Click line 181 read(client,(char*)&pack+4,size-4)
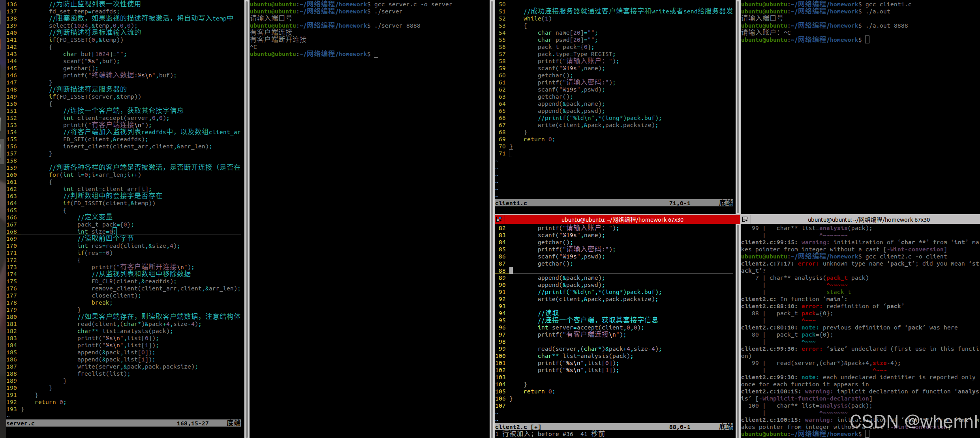980x438 pixels. (x=139, y=324)
